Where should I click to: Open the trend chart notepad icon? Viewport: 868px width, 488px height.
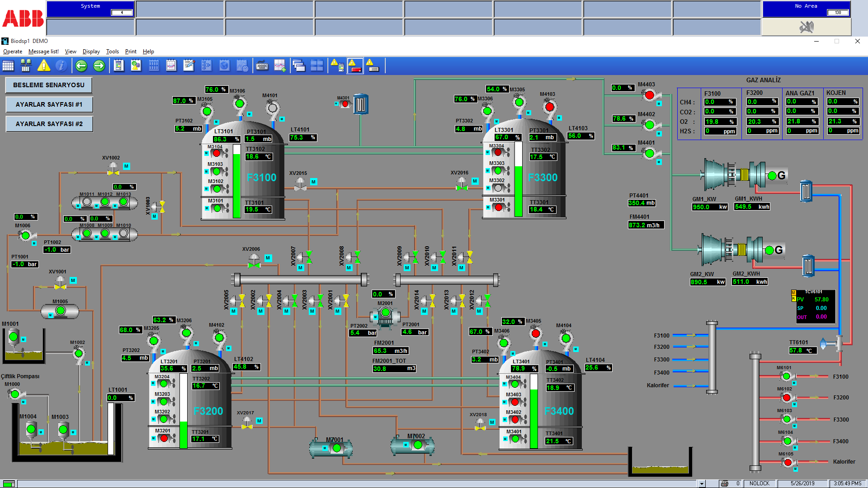pyautogui.click(x=171, y=66)
